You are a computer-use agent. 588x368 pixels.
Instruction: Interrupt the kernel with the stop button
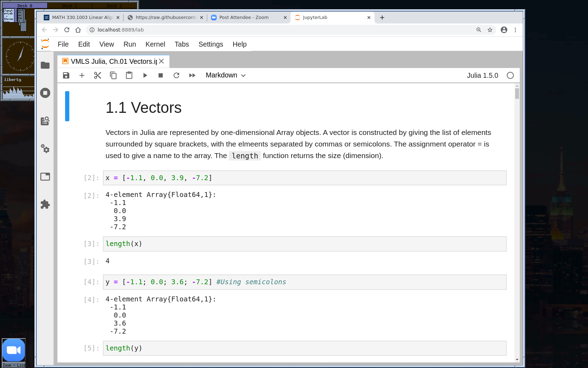pos(161,75)
